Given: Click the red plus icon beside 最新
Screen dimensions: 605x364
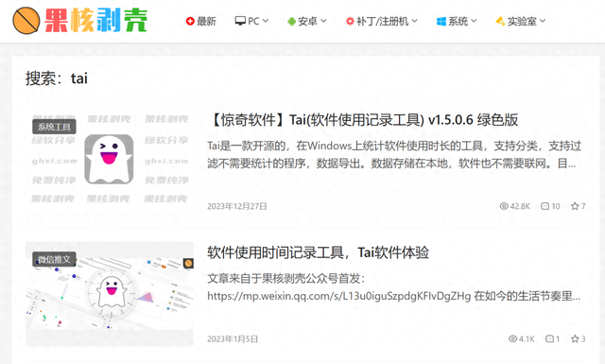Looking at the screenshot, I should (190, 21).
